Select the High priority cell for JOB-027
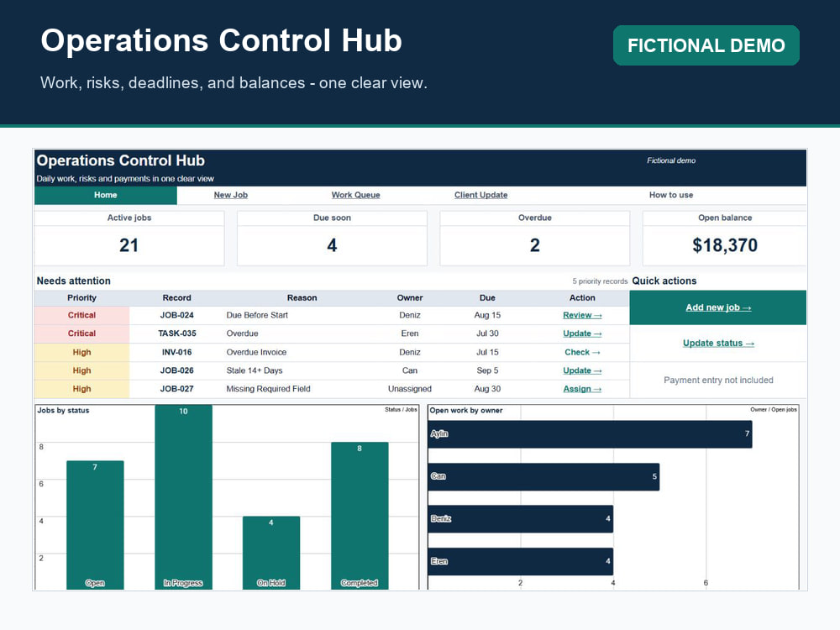The height and width of the screenshot is (630, 840). (x=81, y=389)
